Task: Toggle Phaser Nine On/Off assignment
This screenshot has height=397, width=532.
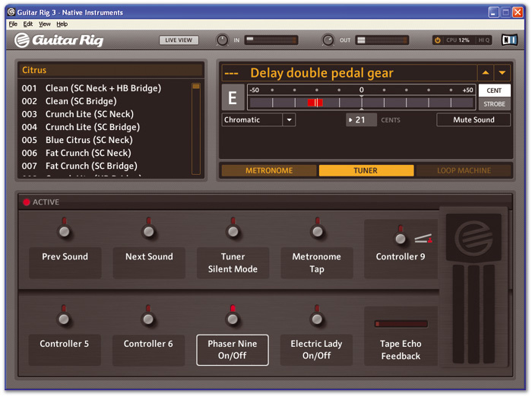Action: 233,350
